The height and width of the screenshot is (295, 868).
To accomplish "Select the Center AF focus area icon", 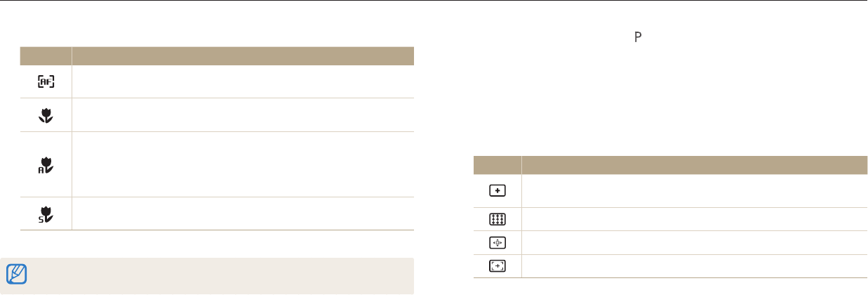I will pos(497,191).
